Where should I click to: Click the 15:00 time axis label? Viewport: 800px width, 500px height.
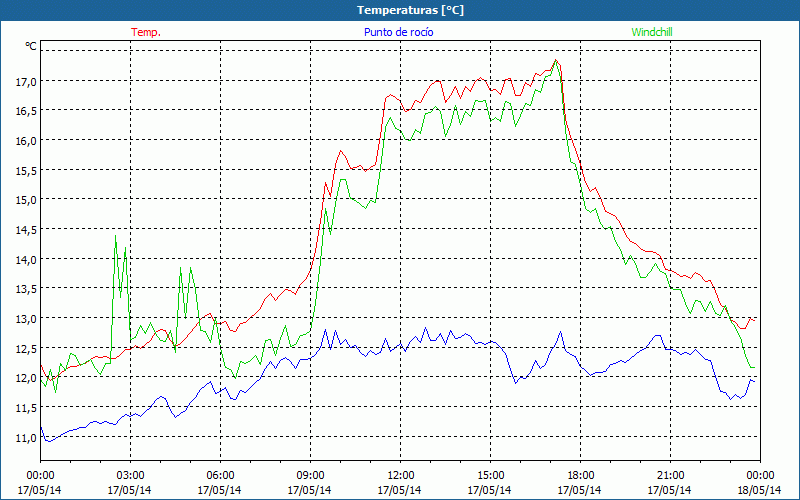click(490, 476)
